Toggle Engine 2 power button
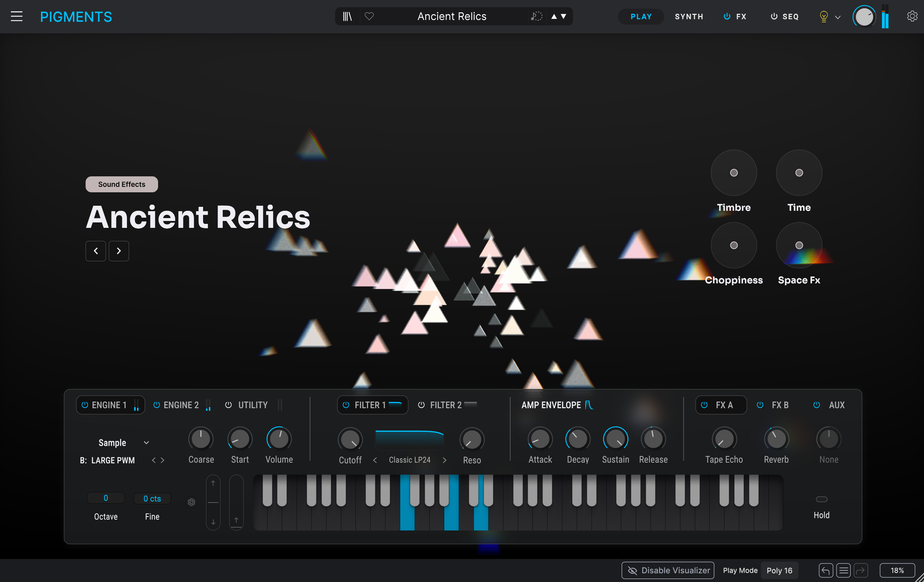Screen dimensions: 924x582 point(157,405)
